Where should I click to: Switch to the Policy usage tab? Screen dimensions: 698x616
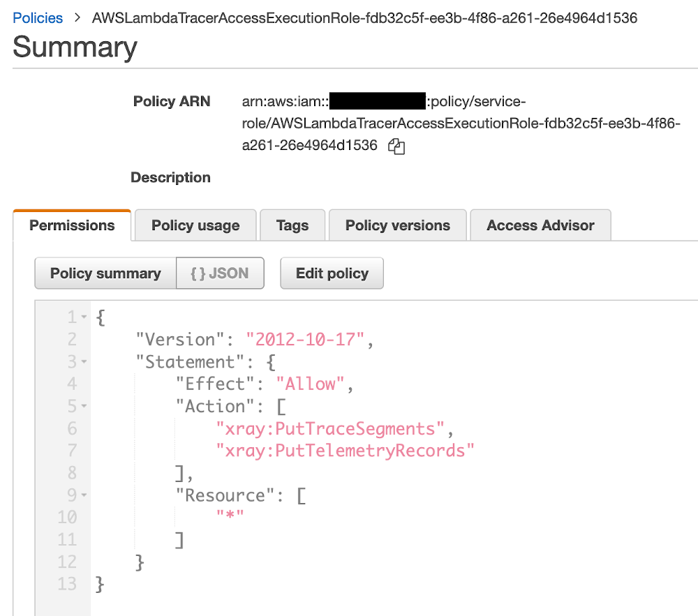pos(195,225)
